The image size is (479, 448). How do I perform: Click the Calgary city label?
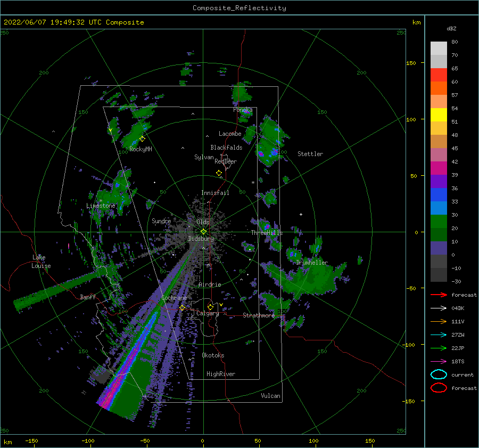point(208,313)
